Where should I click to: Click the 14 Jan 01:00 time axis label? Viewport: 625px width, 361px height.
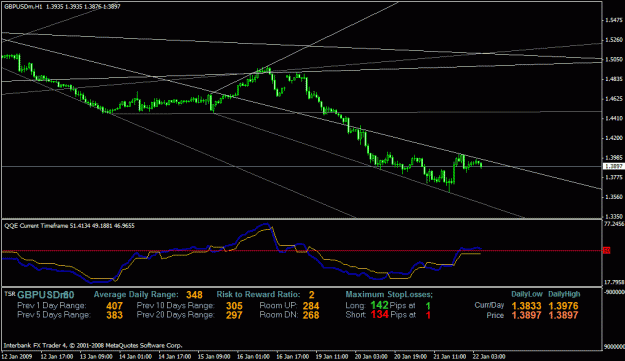click(x=136, y=356)
